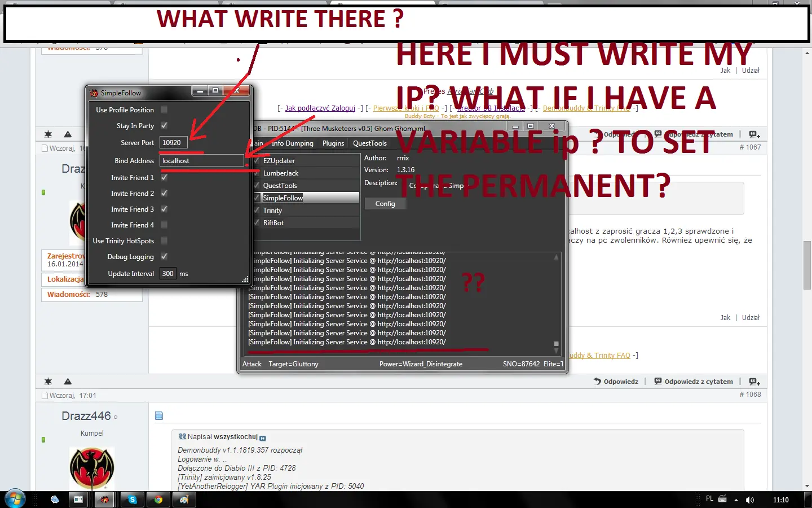812x508 pixels.
Task: Click the view-post arrow next to wszystkochuj quote
Action: (263, 437)
